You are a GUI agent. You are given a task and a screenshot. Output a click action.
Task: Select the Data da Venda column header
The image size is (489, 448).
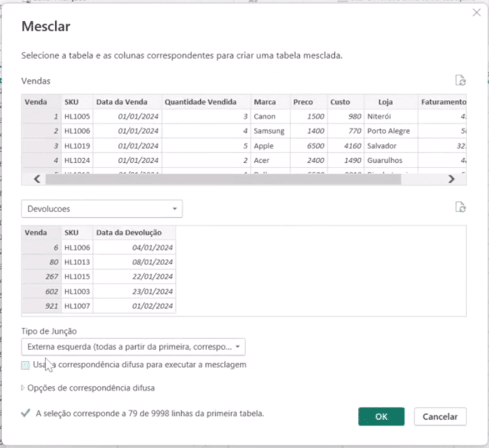(x=128, y=102)
